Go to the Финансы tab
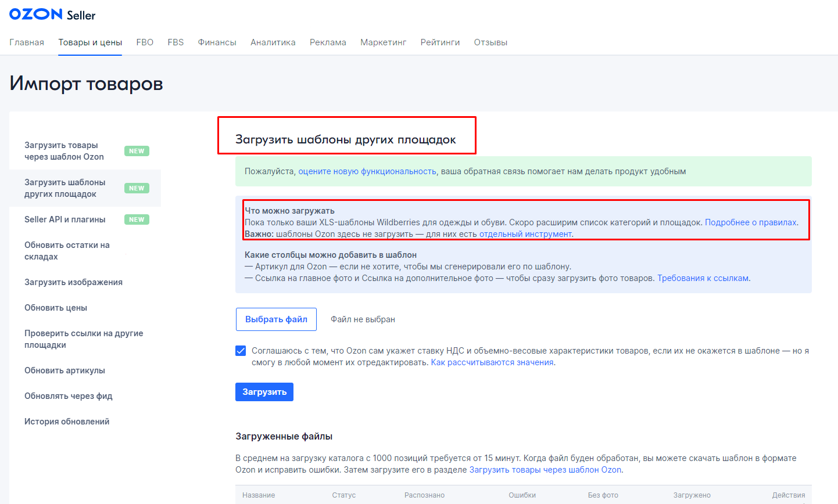Viewport: 838px width, 504px height. [217, 42]
